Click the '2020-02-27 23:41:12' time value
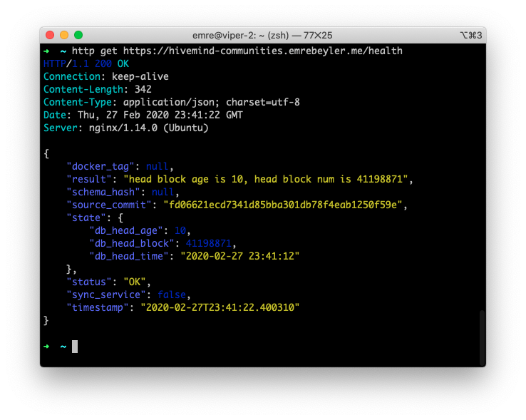Image resolution: width=526 pixels, height=420 pixels. tap(240, 256)
